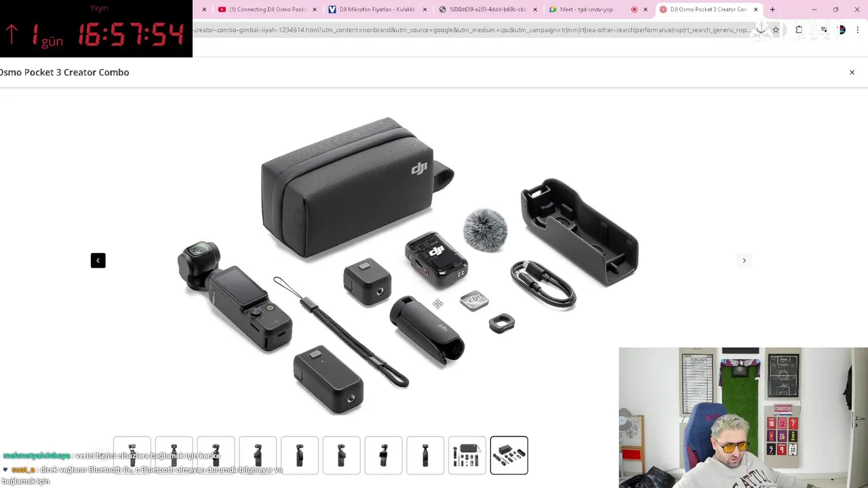Close the 5030d639-a283 tab
This screenshot has width=868, height=488.
(535, 9)
